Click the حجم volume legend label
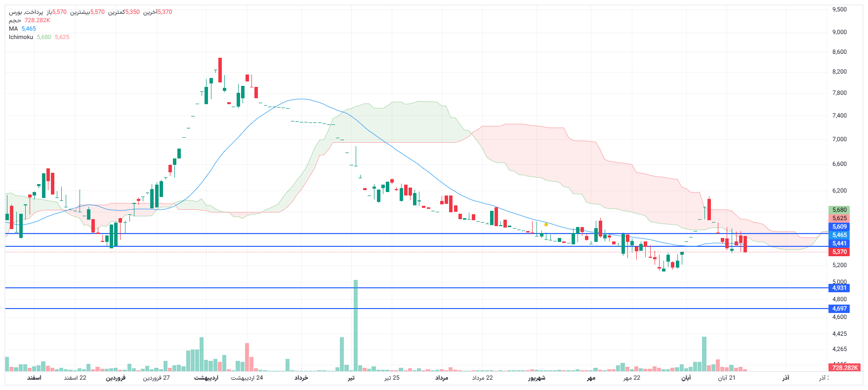Screen dimensions: 868x390 (15, 20)
